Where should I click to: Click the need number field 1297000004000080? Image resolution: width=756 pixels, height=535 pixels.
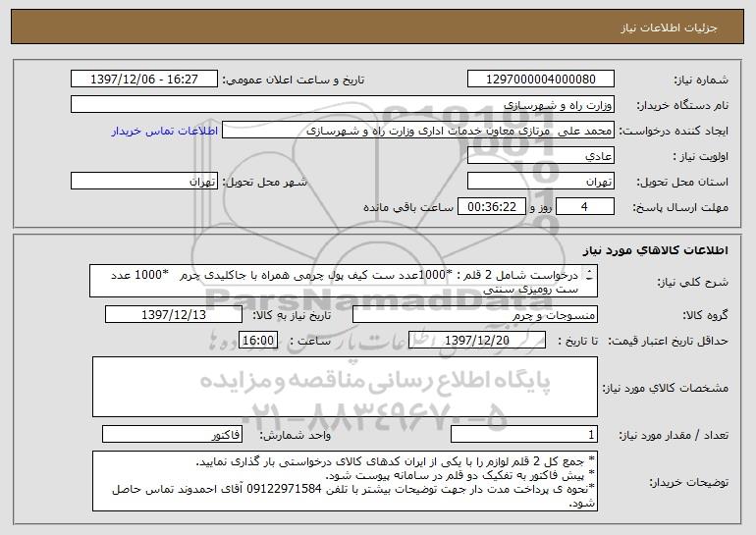coord(540,79)
